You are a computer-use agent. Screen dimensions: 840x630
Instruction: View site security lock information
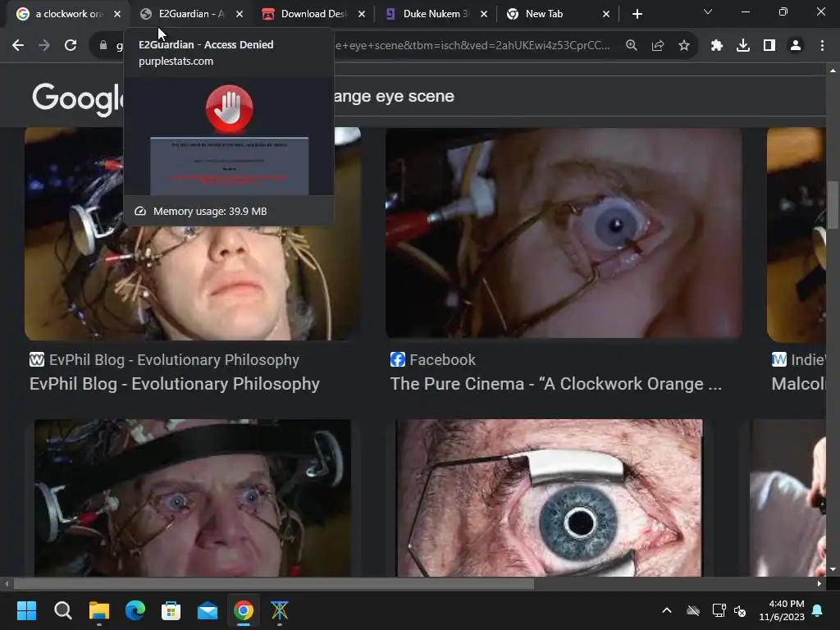click(103, 45)
